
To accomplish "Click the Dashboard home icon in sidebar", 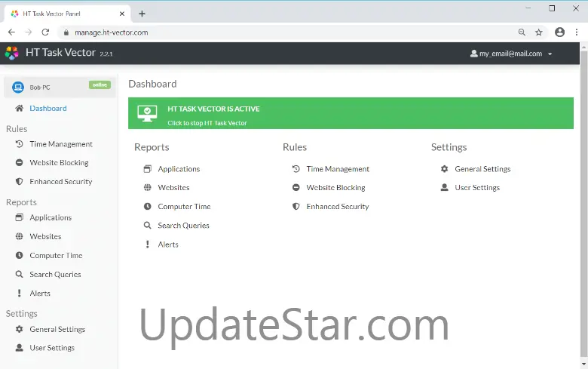I will point(19,109).
